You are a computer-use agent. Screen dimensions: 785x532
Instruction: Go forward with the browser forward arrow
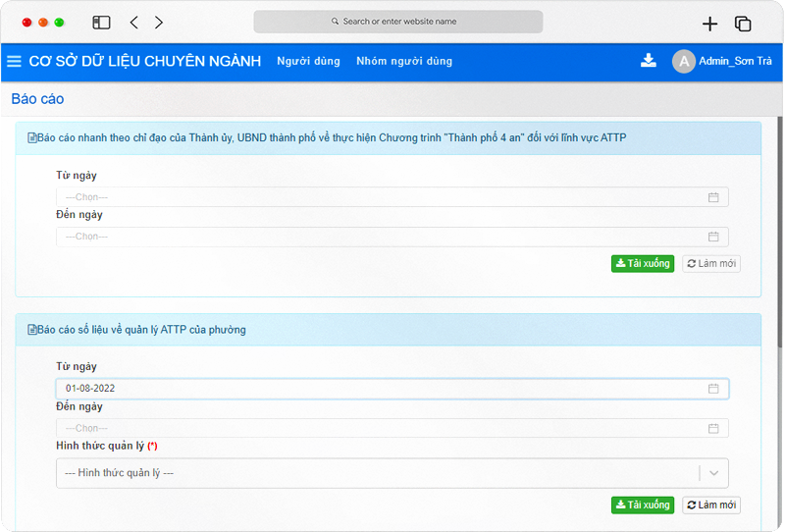159,23
